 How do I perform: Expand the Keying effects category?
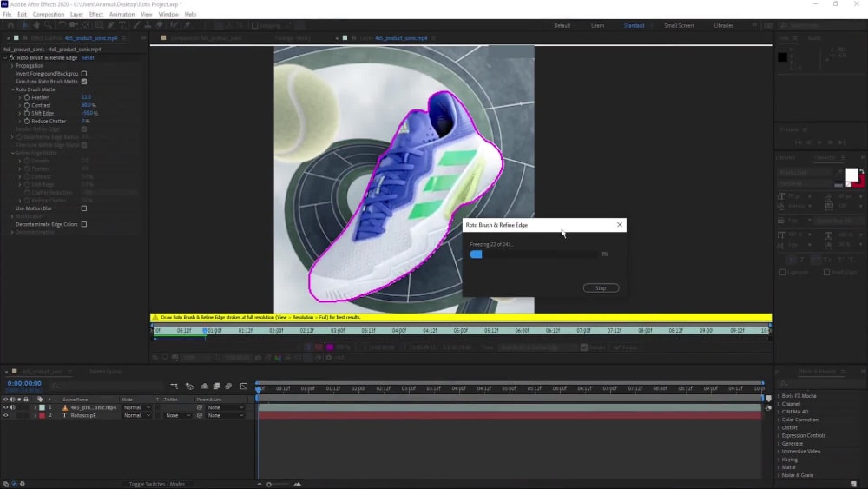point(779,459)
